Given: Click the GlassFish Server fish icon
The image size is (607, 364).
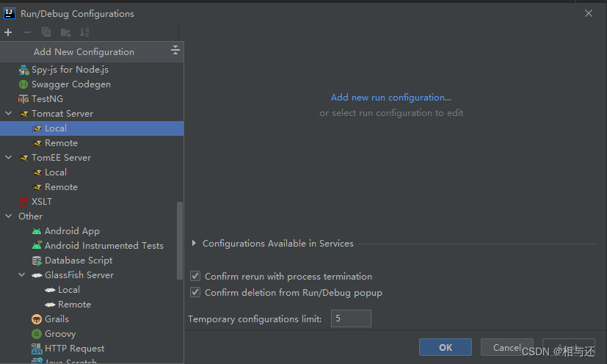Looking at the screenshot, I should (x=37, y=275).
